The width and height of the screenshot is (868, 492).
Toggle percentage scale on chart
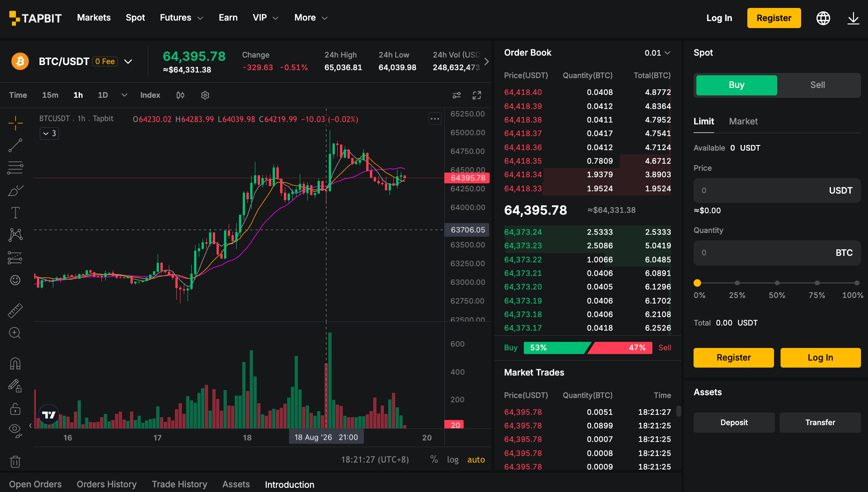pos(434,460)
